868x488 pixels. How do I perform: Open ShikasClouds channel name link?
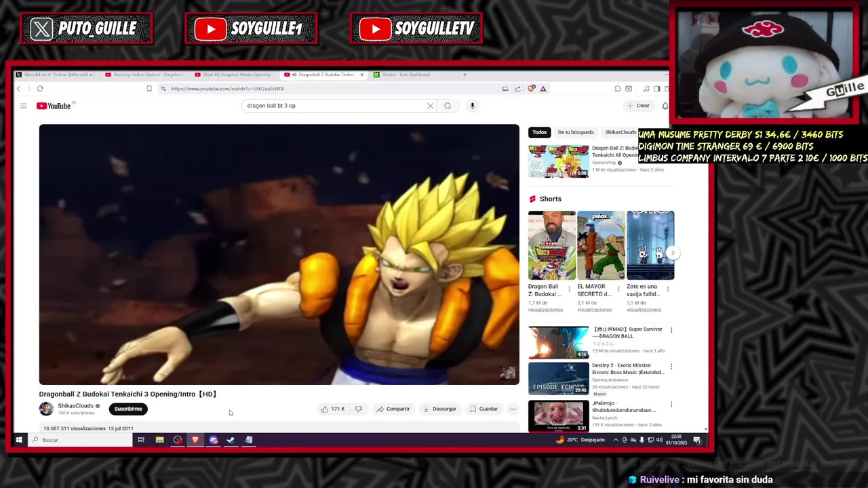click(x=75, y=406)
